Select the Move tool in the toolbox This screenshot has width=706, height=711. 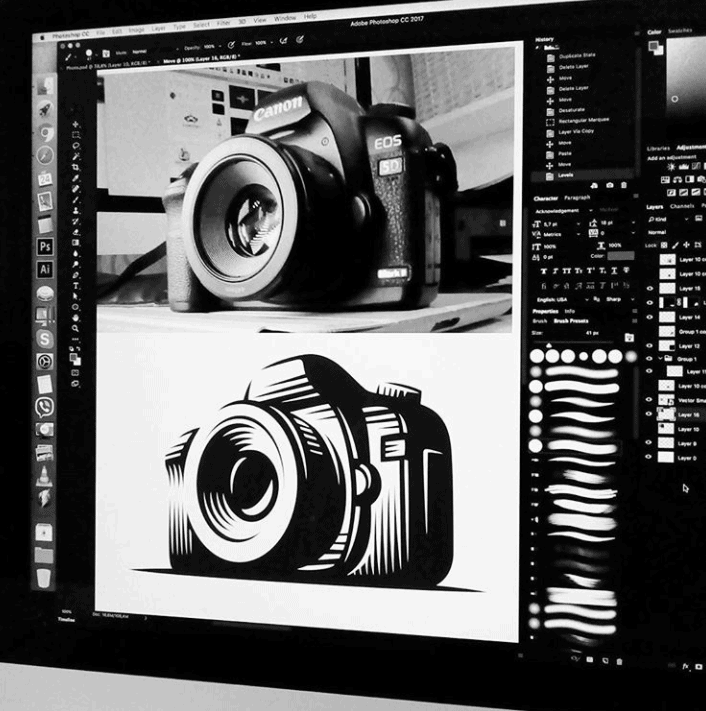pyautogui.click(x=75, y=124)
